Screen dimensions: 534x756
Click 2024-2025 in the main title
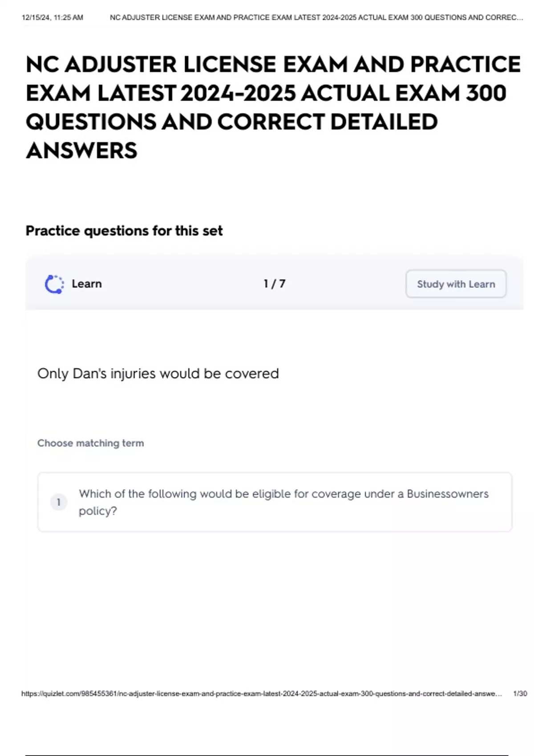coord(238,93)
